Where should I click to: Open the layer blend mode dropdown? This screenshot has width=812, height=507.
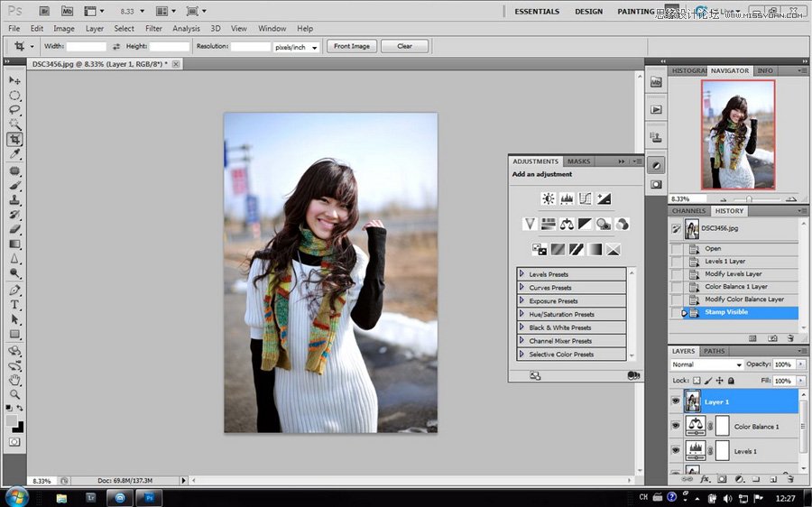[x=706, y=364]
